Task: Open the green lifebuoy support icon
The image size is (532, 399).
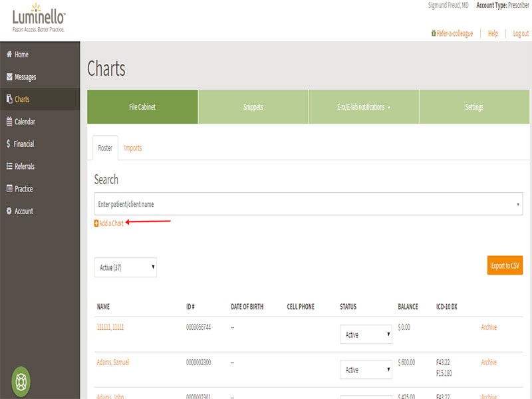Action: [x=21, y=382]
